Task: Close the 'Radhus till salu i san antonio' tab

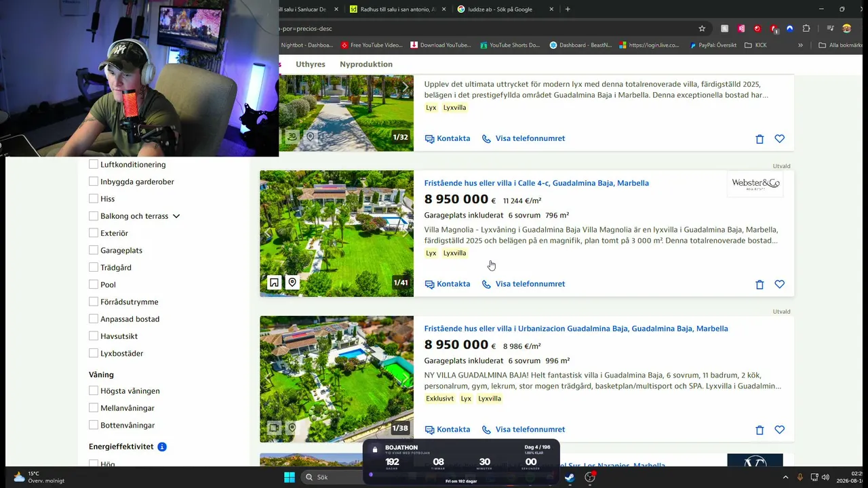Action: (x=443, y=9)
